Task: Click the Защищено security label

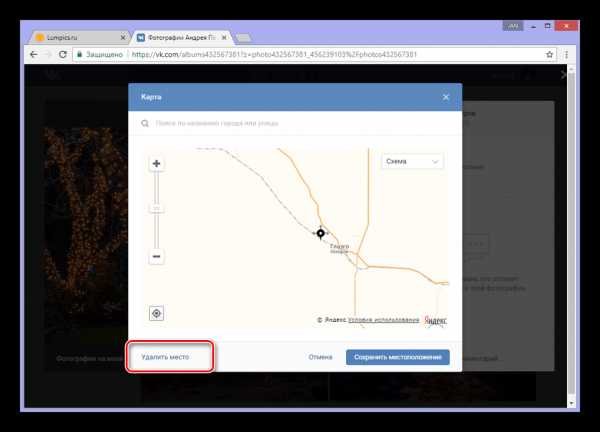Action: coord(104,54)
